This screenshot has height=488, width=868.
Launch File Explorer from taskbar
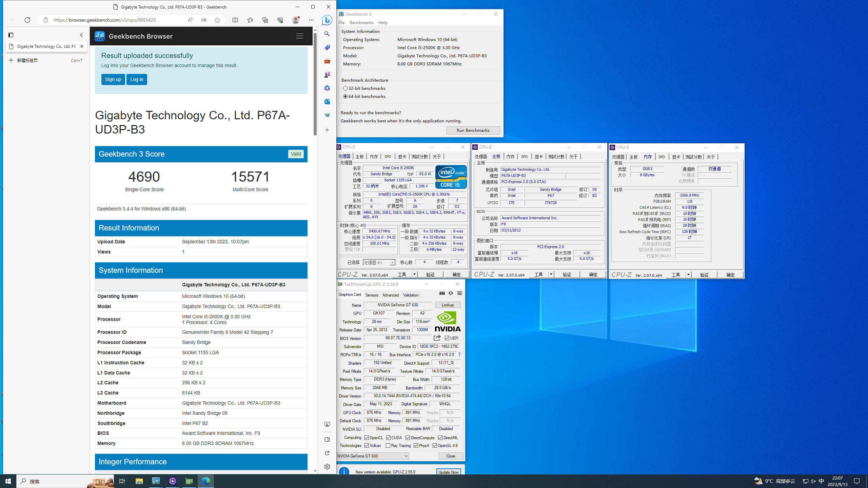pyautogui.click(x=139, y=481)
